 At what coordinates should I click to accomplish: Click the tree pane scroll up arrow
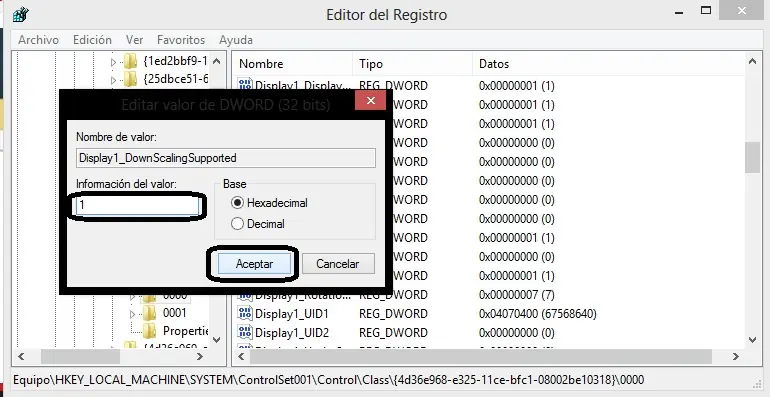point(217,61)
